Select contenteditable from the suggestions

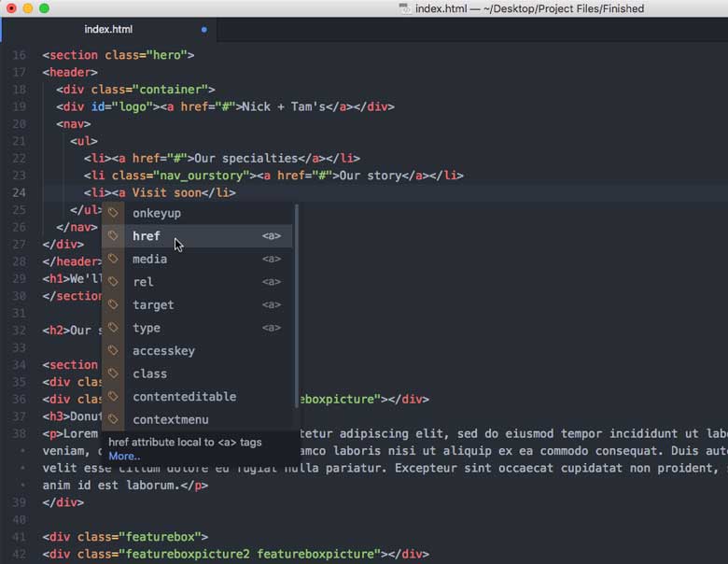tap(197, 397)
